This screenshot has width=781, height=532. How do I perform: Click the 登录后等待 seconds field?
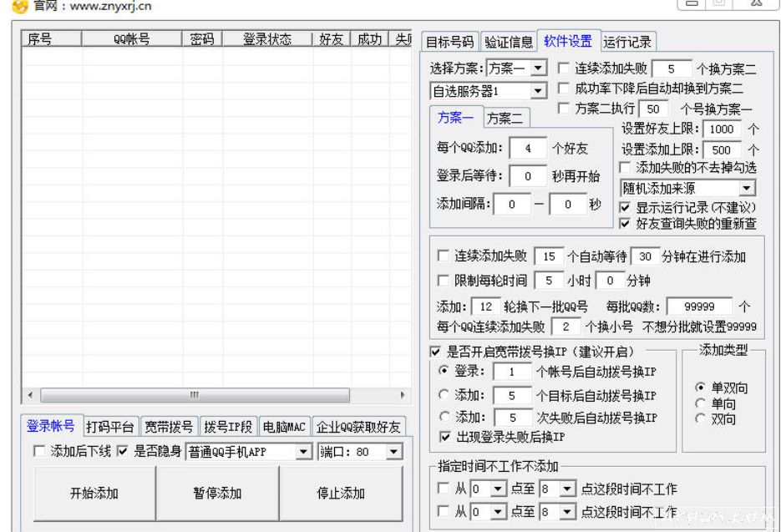527,176
